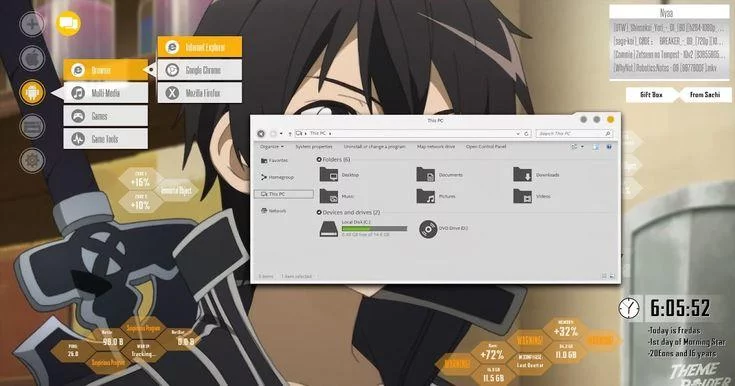Click the +10% core hexagon
The height and width of the screenshot is (386, 735).
click(140, 203)
